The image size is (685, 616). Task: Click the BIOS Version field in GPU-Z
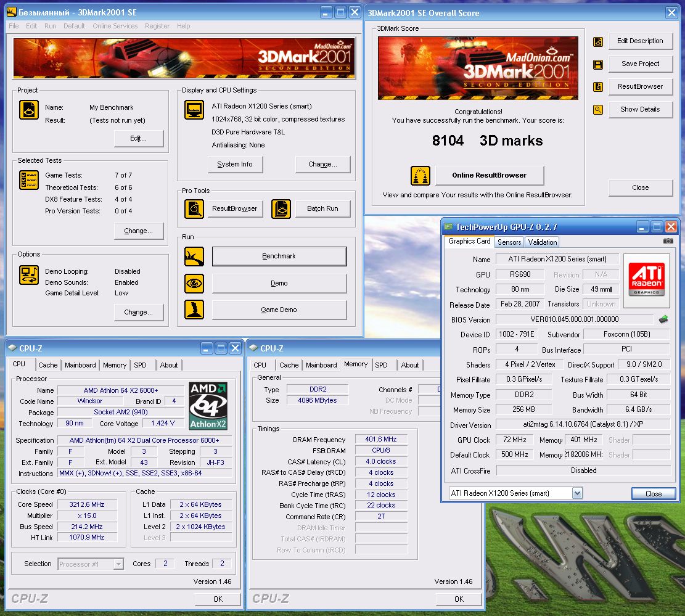(x=575, y=319)
